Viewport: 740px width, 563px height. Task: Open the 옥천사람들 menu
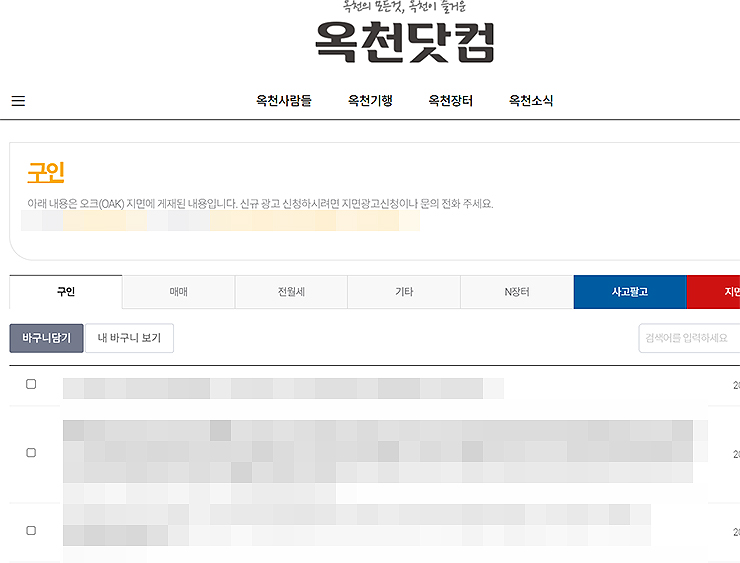(284, 101)
